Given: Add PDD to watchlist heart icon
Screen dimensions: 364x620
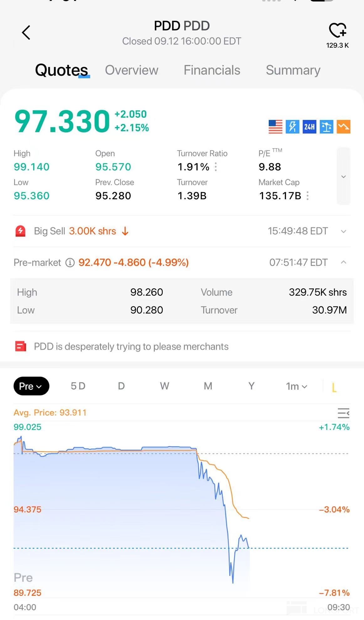Looking at the screenshot, I should click(337, 30).
